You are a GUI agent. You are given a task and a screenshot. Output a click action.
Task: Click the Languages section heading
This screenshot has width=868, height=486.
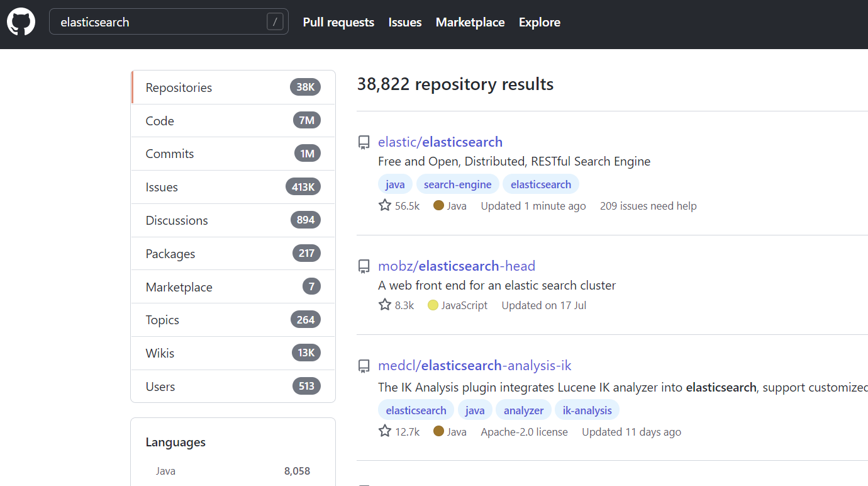(x=175, y=442)
